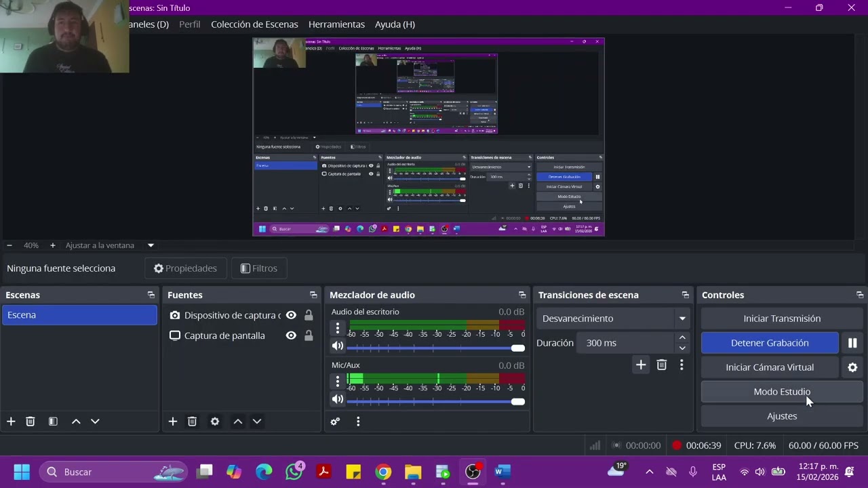This screenshot has height=488, width=868.
Task: Hide Dispositivo de captura source
Action: pos(291,315)
